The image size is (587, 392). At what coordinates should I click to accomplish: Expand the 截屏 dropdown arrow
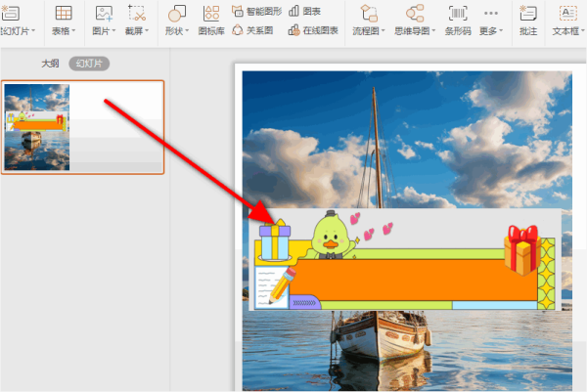pyautogui.click(x=147, y=30)
